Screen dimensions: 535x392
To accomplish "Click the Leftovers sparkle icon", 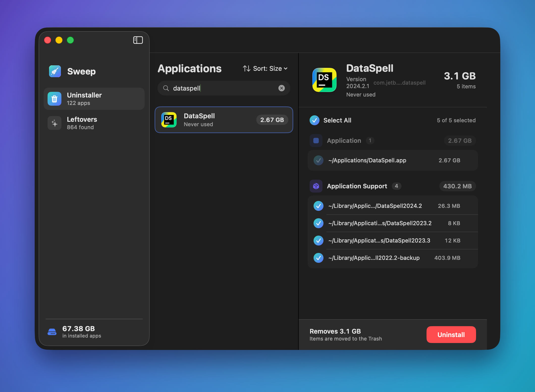I will pos(54,123).
